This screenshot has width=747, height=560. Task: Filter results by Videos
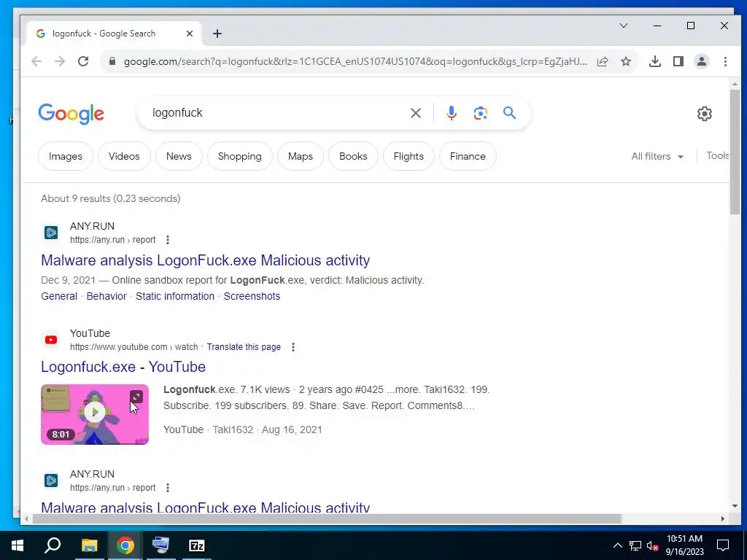coord(124,156)
